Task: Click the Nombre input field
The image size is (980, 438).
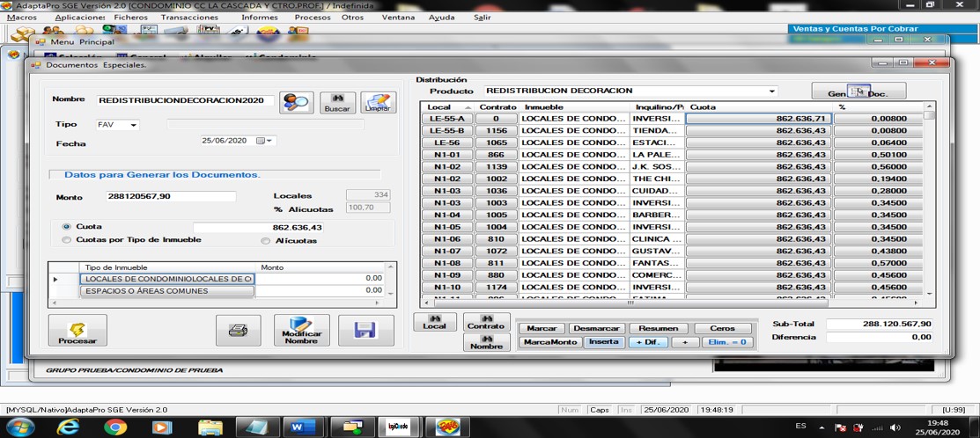Action: (x=187, y=100)
